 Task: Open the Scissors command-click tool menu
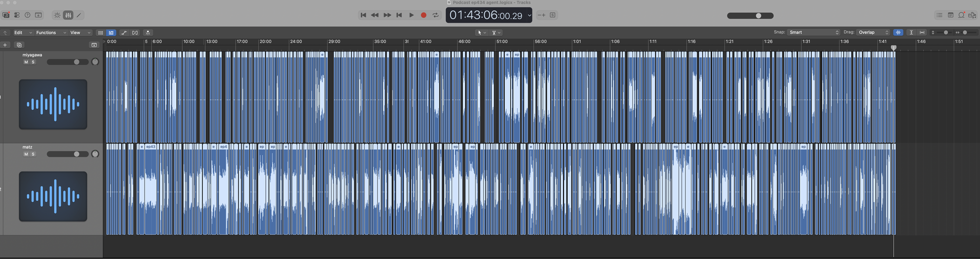click(496, 33)
